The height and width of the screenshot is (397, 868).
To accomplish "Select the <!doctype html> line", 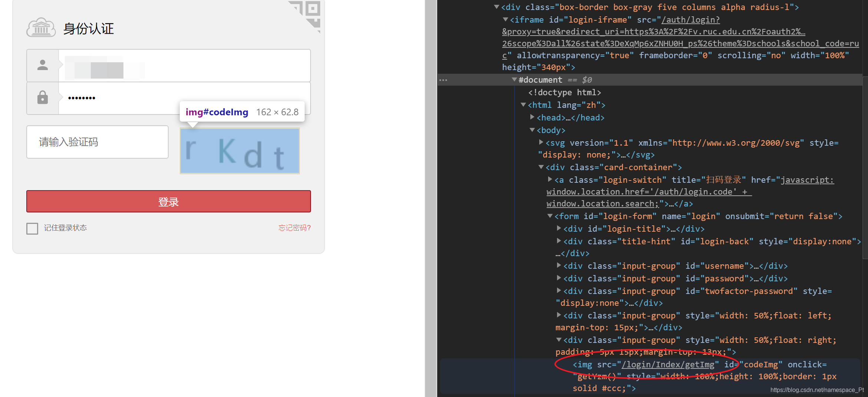I will point(564,92).
